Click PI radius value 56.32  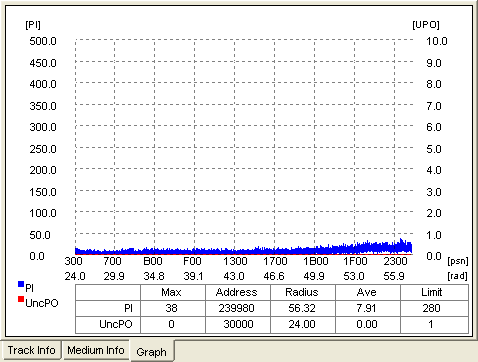(x=302, y=308)
